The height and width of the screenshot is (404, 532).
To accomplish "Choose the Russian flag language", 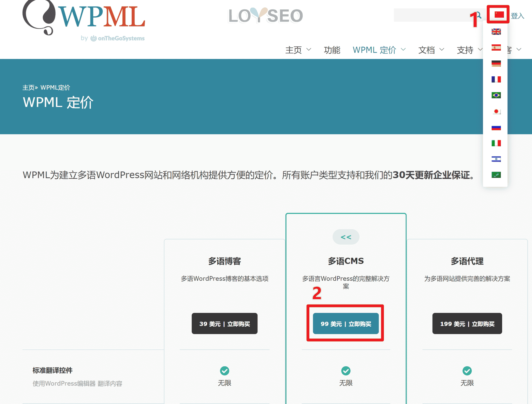I will pos(496,127).
